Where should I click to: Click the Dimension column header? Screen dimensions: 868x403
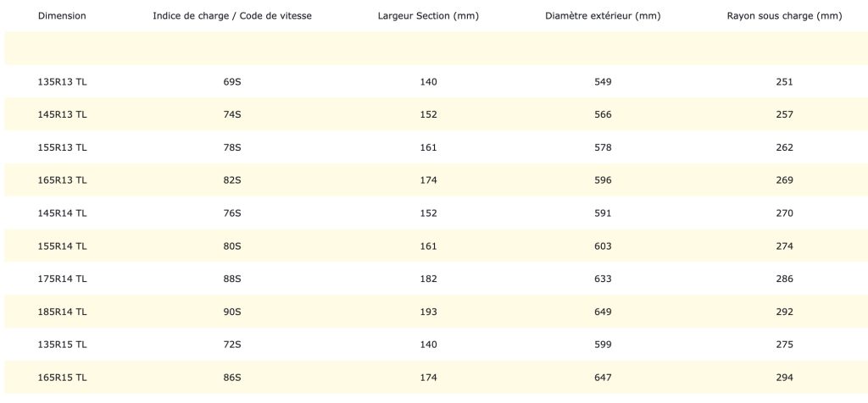(x=62, y=16)
